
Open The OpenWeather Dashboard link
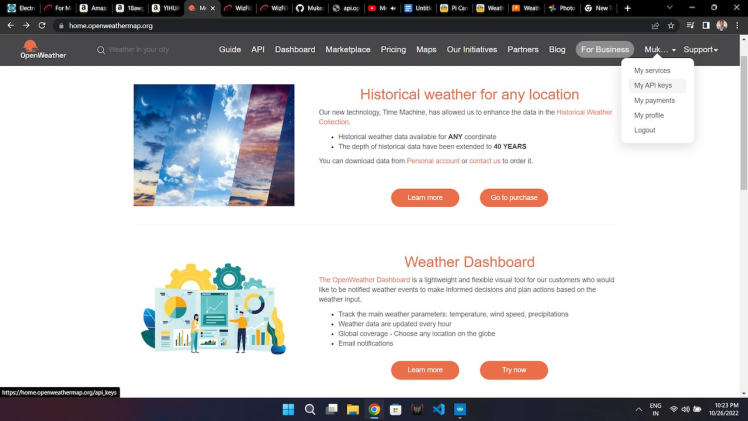coord(364,280)
